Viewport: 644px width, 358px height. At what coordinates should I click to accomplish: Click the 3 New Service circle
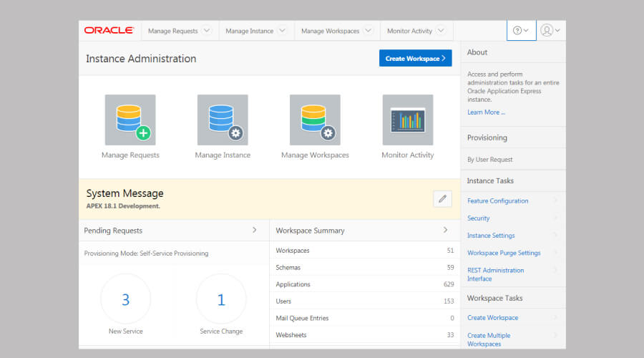[126, 299]
